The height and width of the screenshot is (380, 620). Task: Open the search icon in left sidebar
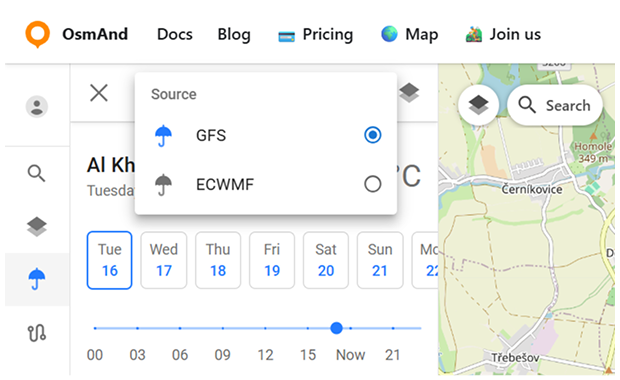click(36, 173)
